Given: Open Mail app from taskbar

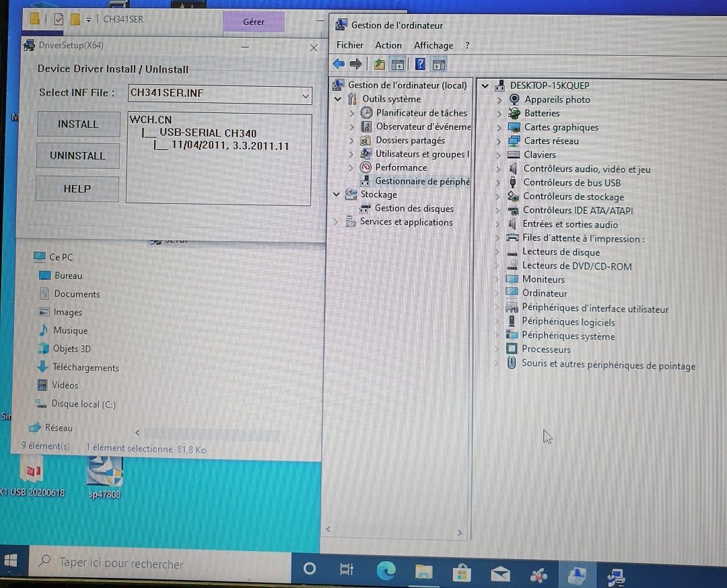Looking at the screenshot, I should point(499,575).
